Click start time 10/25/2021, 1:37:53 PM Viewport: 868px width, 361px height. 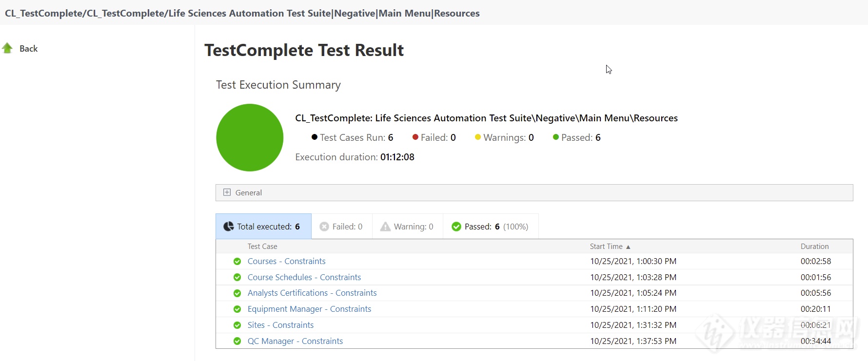point(633,341)
